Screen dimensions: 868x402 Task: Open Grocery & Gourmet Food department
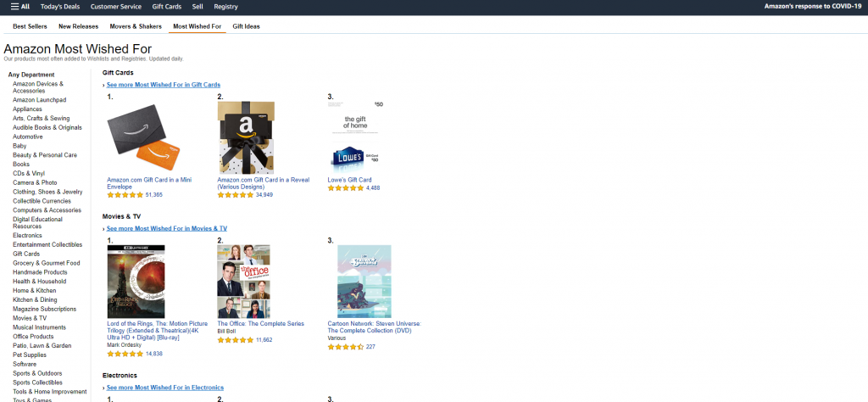tap(47, 263)
